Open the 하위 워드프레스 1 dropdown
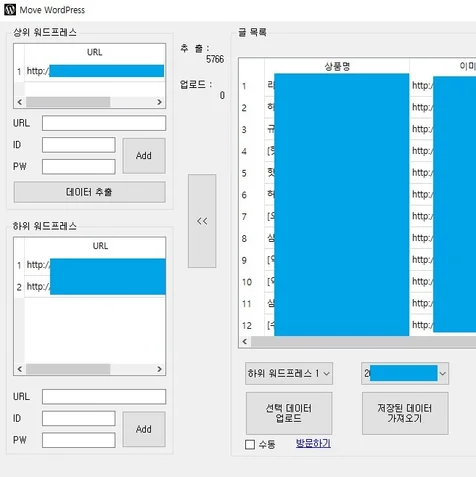 [289, 373]
